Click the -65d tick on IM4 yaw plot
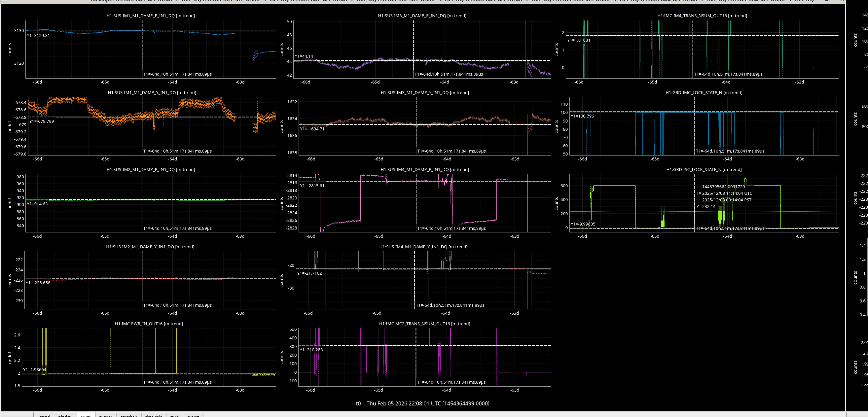 [x=377, y=313]
